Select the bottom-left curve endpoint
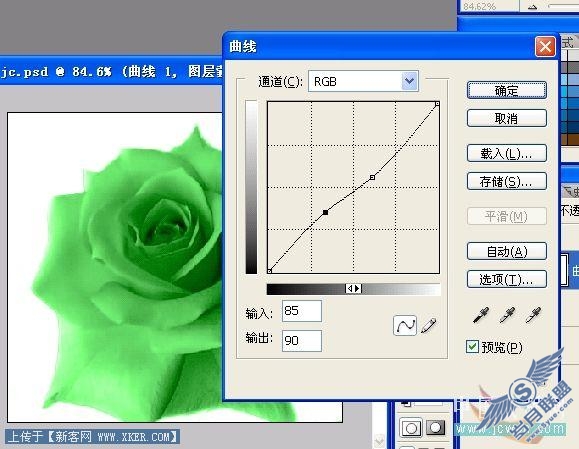 point(270,271)
